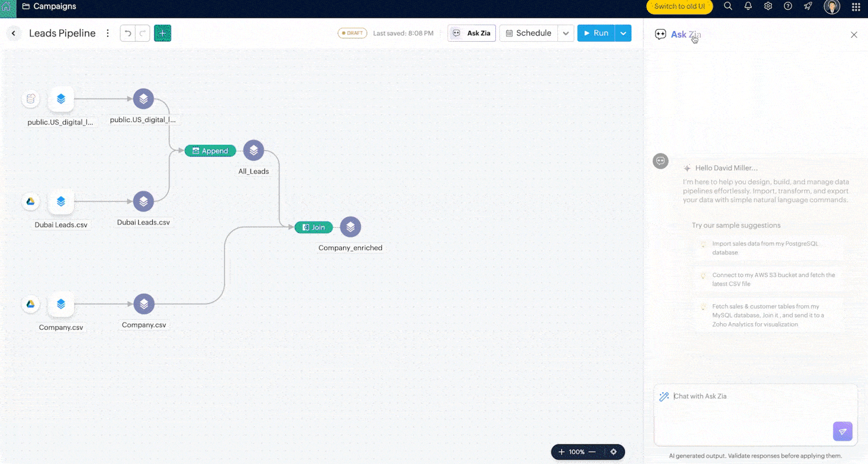Expand the Schedule dropdown arrow
Image resolution: width=868 pixels, height=464 pixels.
(x=566, y=33)
